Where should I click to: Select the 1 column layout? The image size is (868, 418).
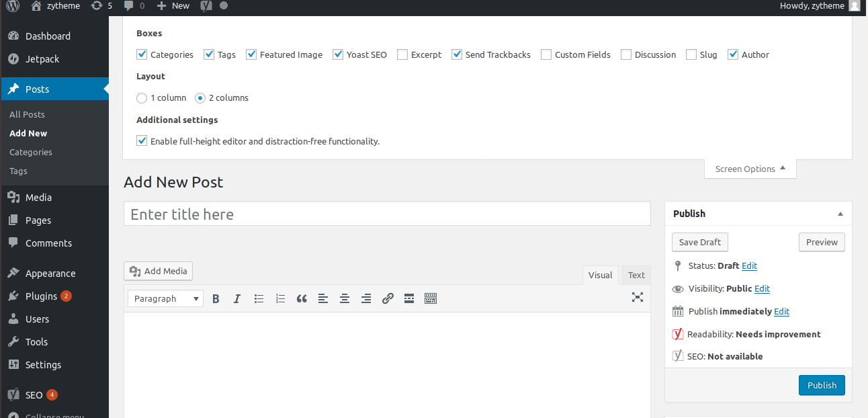point(142,98)
